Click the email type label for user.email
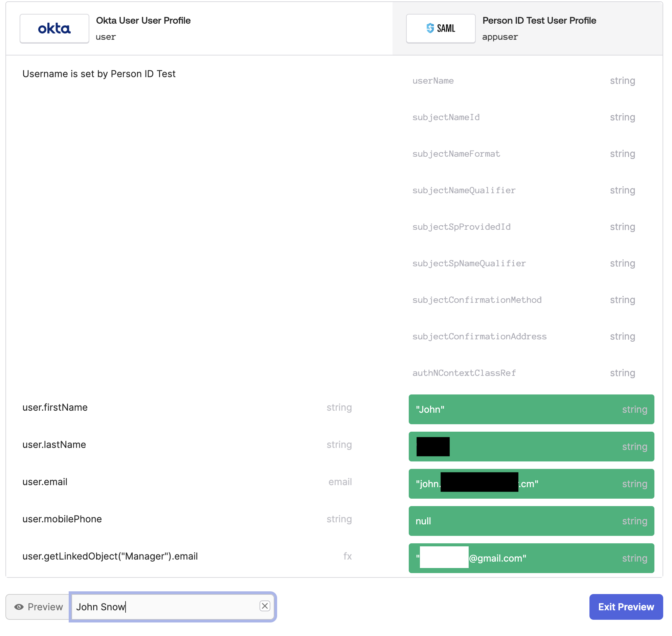Screen dimensions: 672x636 pos(341,483)
